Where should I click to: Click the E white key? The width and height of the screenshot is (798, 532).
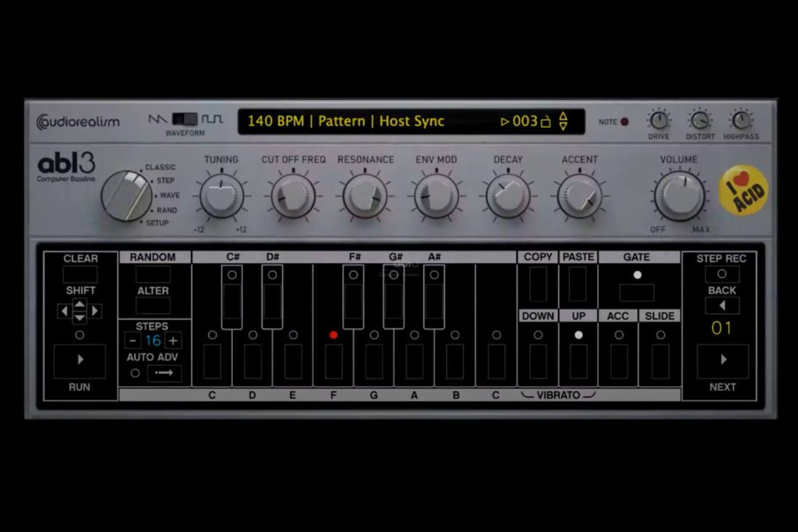[293, 361]
